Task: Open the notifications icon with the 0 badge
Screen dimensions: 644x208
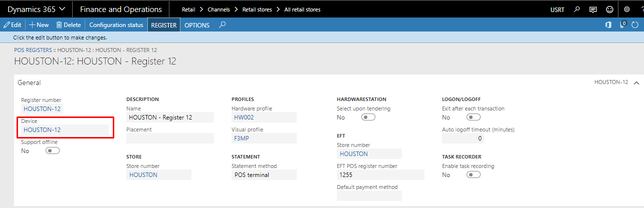Action: (x=623, y=24)
